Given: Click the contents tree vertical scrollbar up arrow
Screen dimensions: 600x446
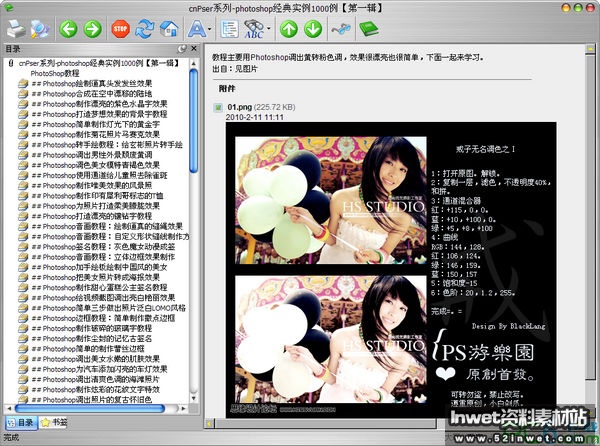Looking at the screenshot, I should point(194,63).
